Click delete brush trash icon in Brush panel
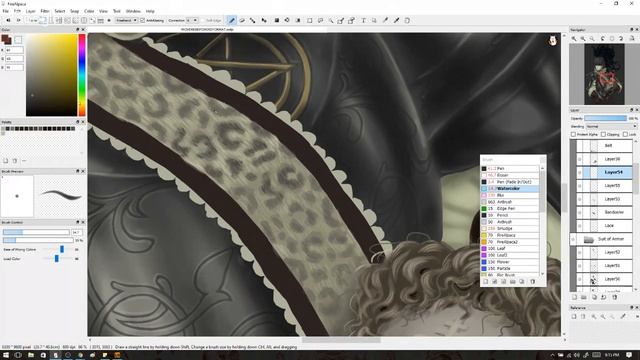 point(532,282)
